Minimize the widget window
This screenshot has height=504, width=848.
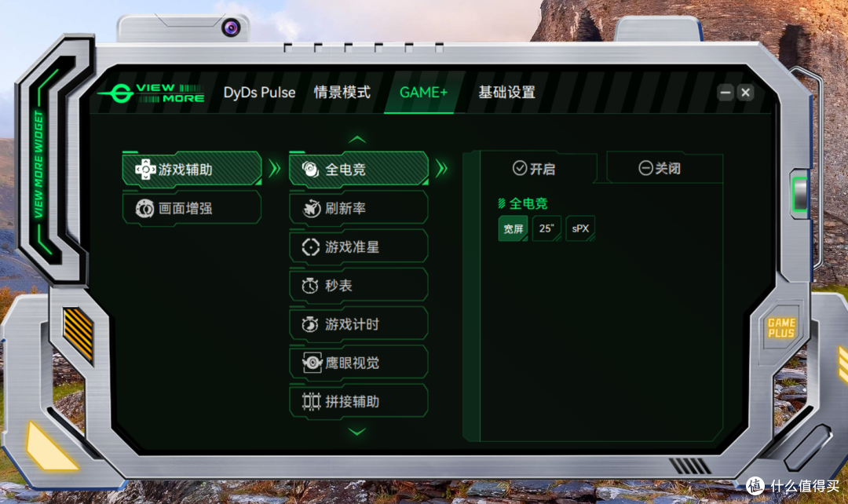pyautogui.click(x=726, y=93)
